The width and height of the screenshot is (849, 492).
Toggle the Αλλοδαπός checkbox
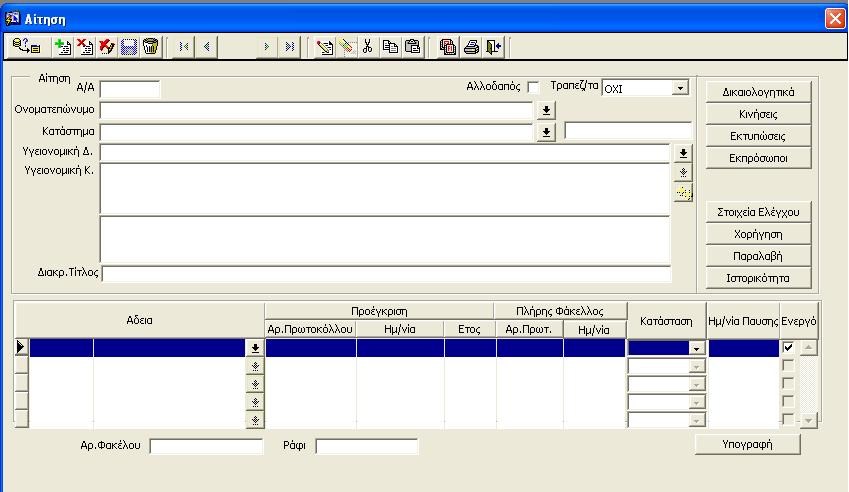(x=533, y=87)
